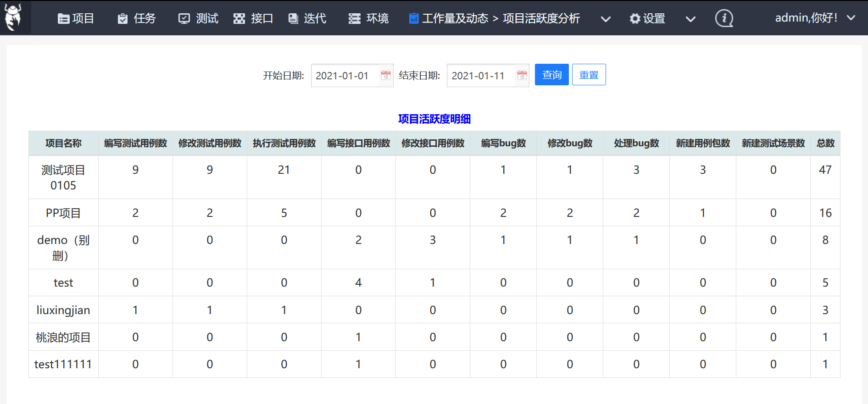Click the 开始日期 label

coord(283,75)
